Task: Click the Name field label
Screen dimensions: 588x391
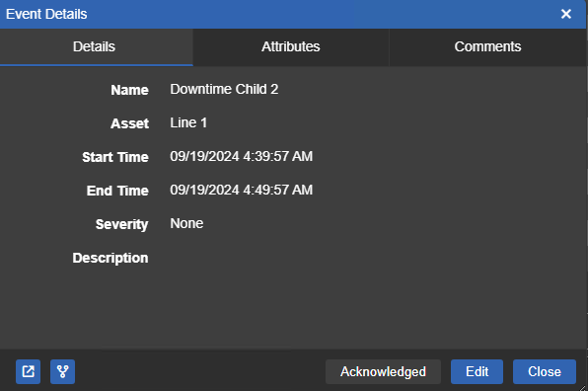Action: pyautogui.click(x=129, y=90)
